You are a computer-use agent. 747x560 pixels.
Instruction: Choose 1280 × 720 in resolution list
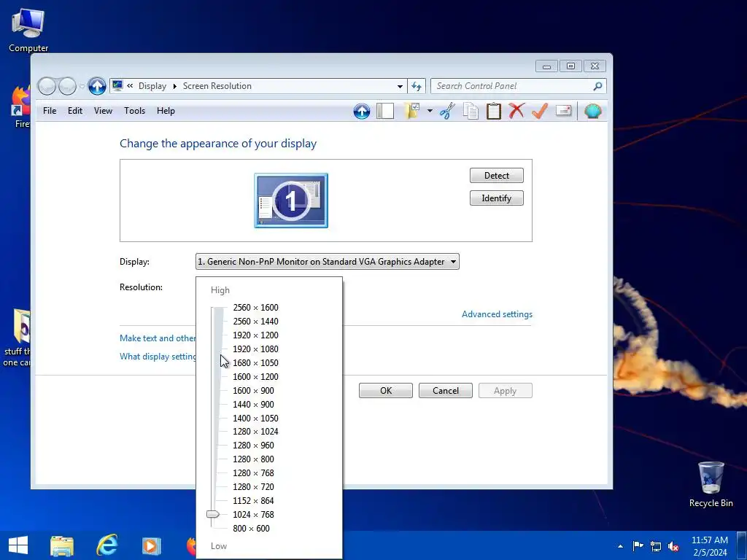tap(253, 486)
